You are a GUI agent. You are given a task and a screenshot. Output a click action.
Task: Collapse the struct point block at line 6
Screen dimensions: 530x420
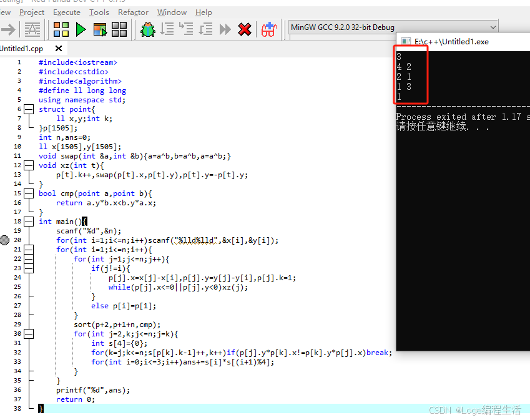click(x=29, y=109)
